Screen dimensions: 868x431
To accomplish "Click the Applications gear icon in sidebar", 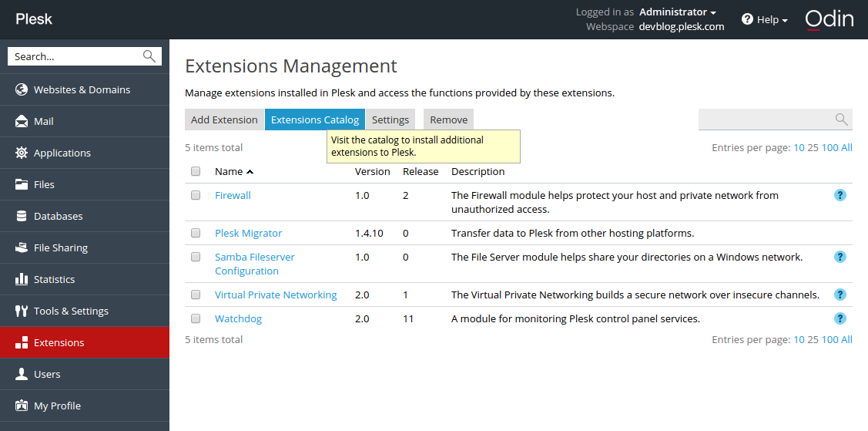I will 22,153.
